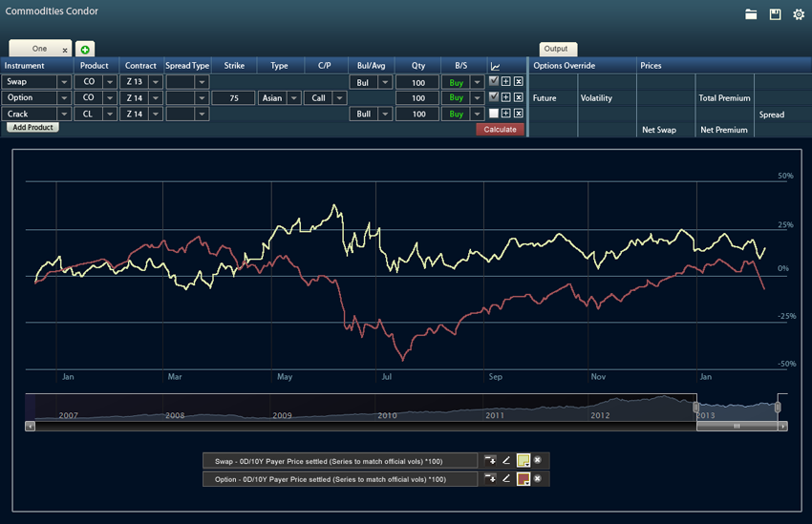The width and height of the screenshot is (812, 524).
Task: Click Options Override header
Action: 564,66
